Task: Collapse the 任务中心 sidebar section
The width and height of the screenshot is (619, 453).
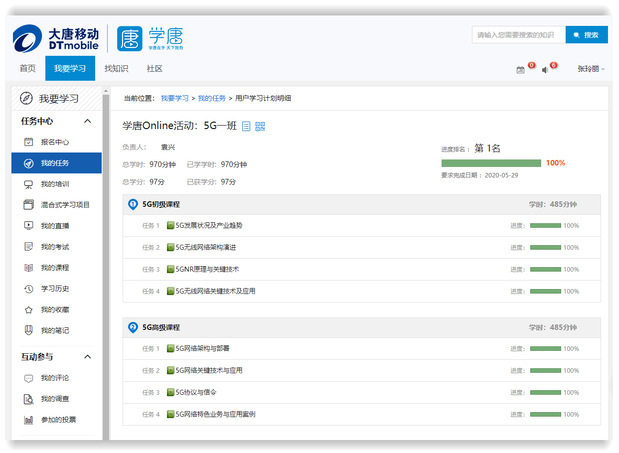Action: pos(88,121)
